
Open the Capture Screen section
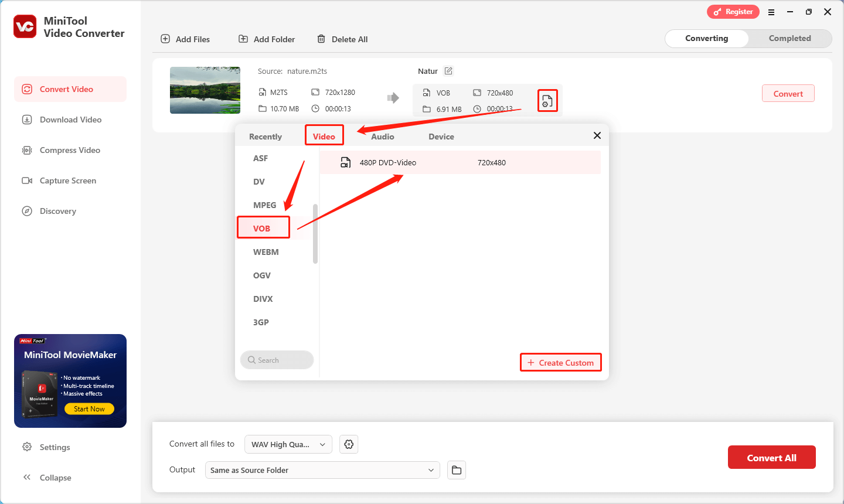click(70, 181)
